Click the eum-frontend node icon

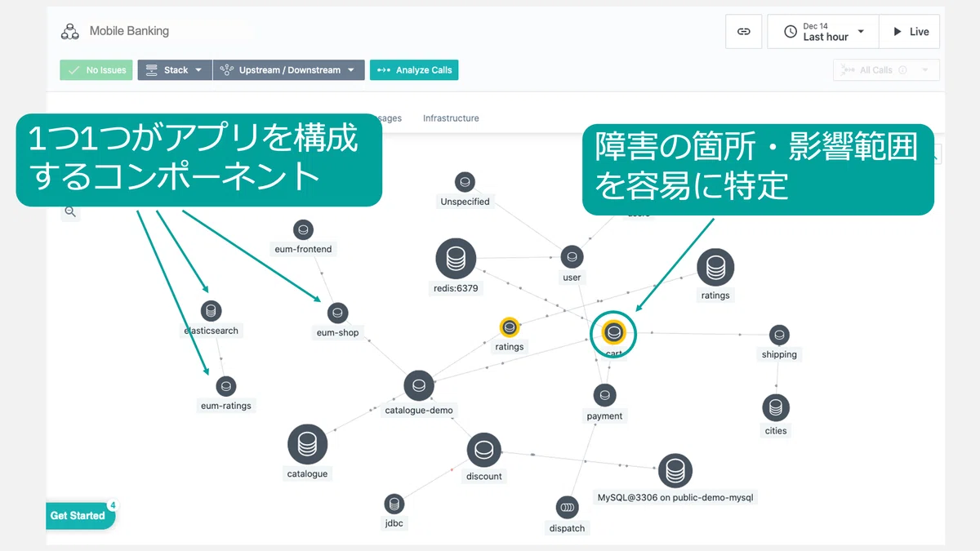point(303,229)
